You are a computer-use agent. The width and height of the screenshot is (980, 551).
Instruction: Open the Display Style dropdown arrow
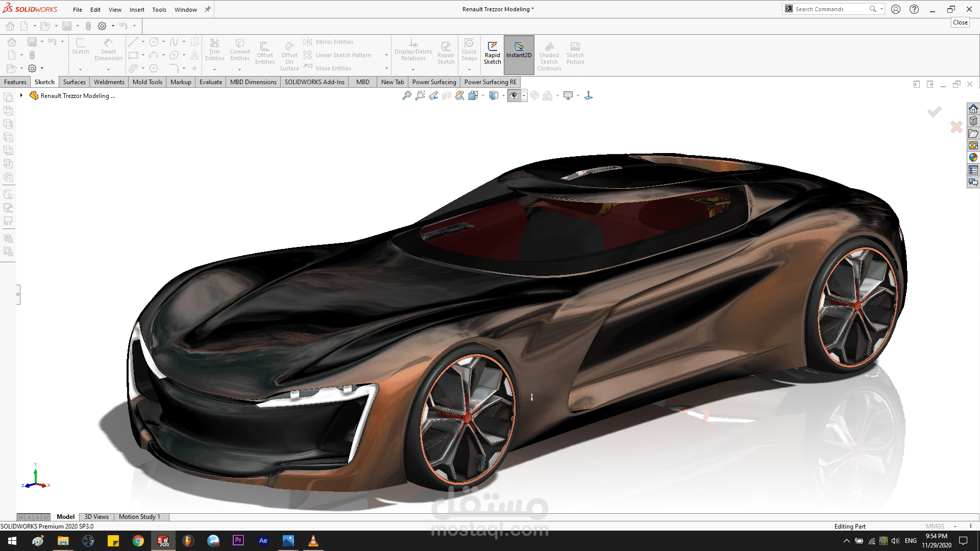coord(503,95)
